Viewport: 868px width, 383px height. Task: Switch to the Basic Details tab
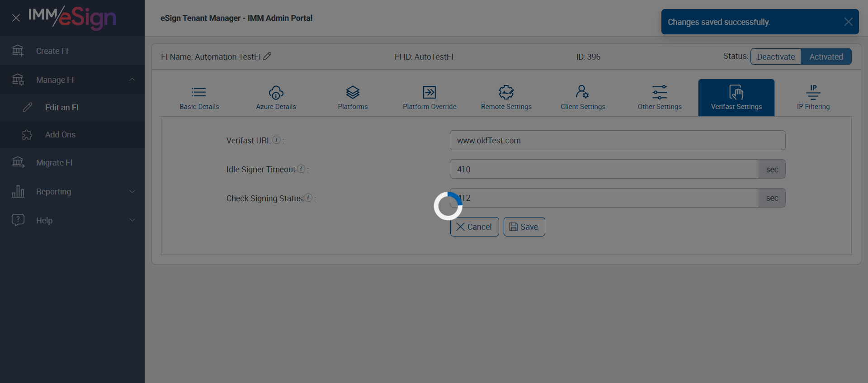199,98
